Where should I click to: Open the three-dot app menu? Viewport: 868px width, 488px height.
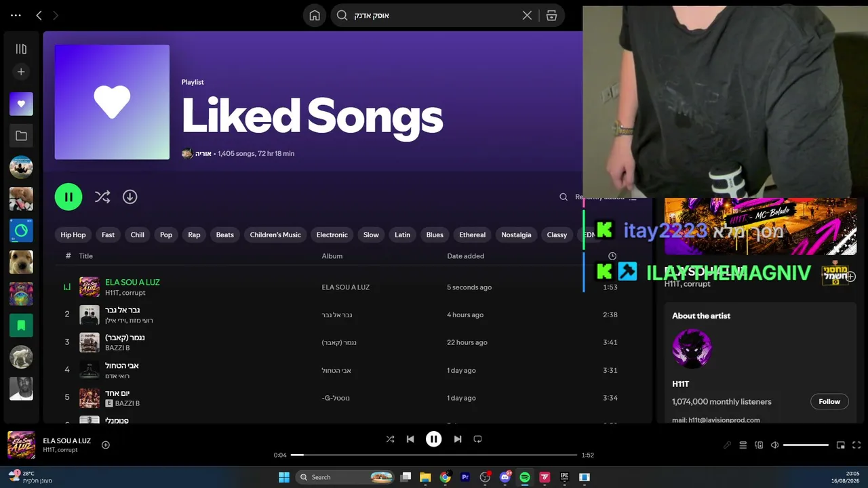tap(16, 16)
